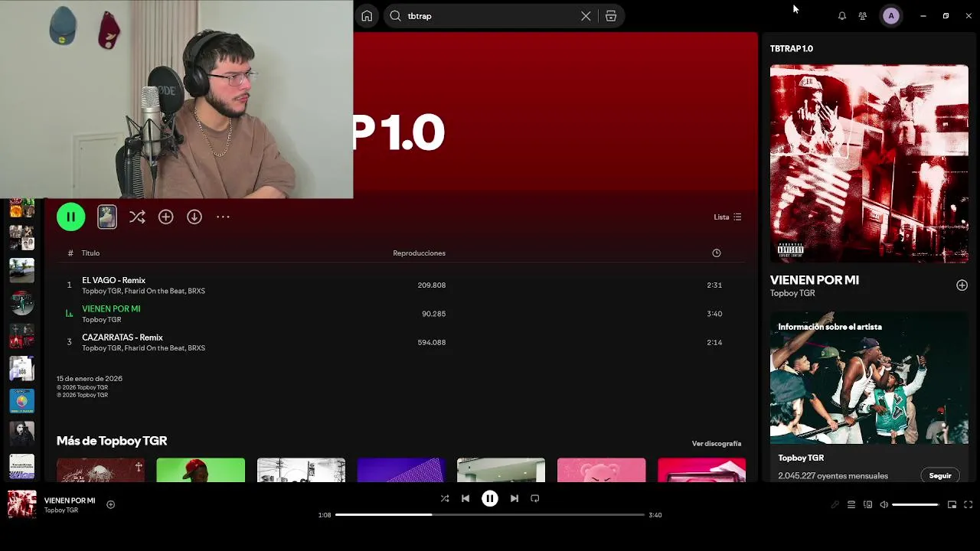The height and width of the screenshot is (551, 980).
Task: Open the dark portrait cover in sidebar
Action: click(22, 434)
